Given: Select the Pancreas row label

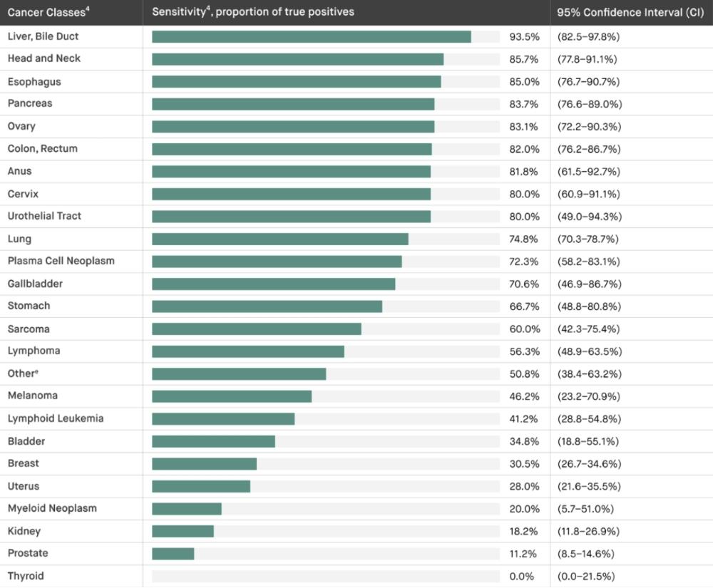Looking at the screenshot, I should 30,103.
